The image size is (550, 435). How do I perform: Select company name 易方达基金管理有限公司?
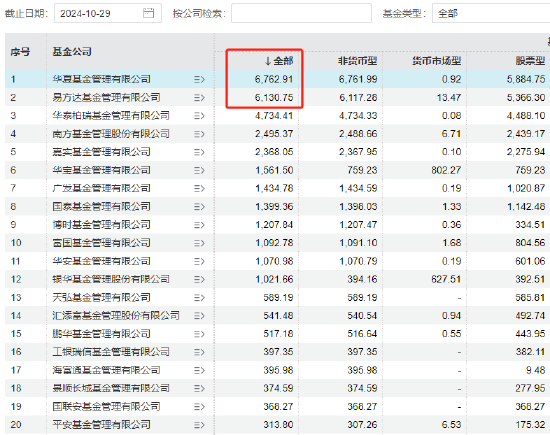[x=106, y=97]
